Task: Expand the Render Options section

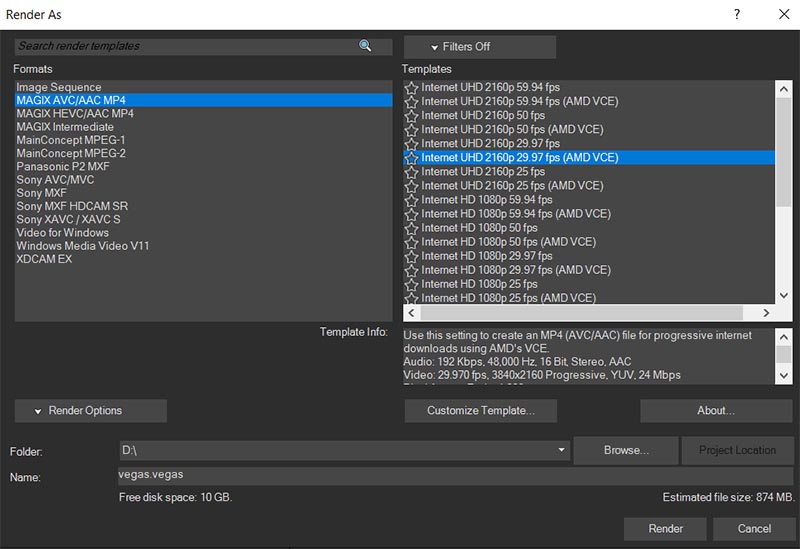Action: coord(91,411)
